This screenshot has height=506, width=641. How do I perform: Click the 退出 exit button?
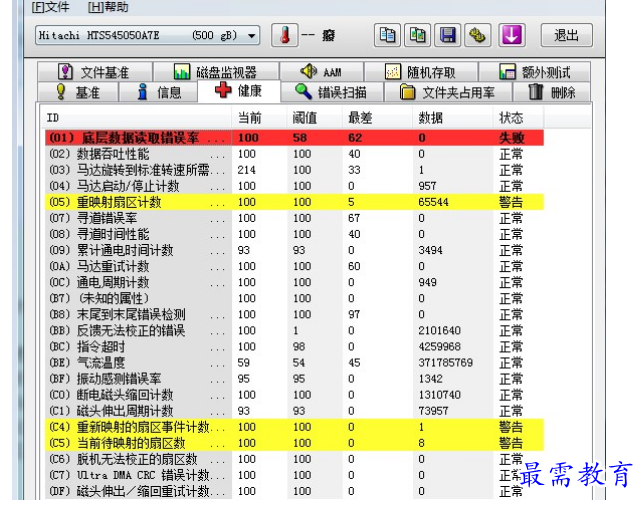coord(567,35)
